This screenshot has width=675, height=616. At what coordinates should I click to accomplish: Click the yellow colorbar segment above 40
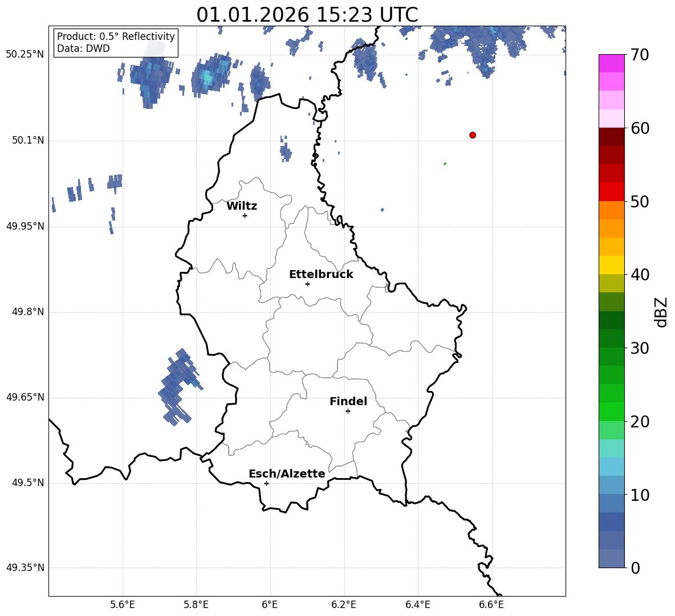point(611,265)
